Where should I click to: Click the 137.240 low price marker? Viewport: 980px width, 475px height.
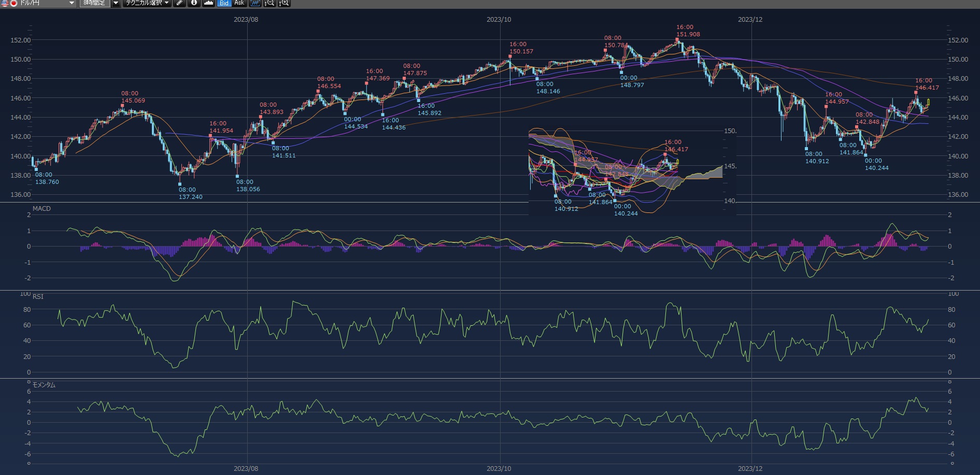190,197
